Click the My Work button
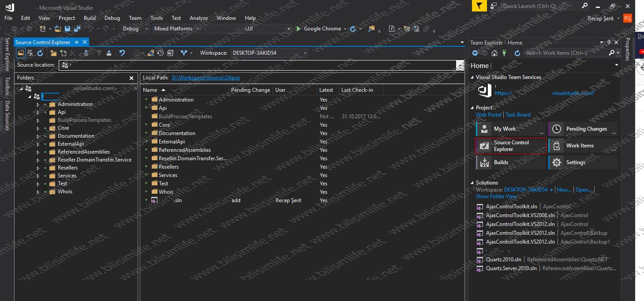 tap(511, 129)
